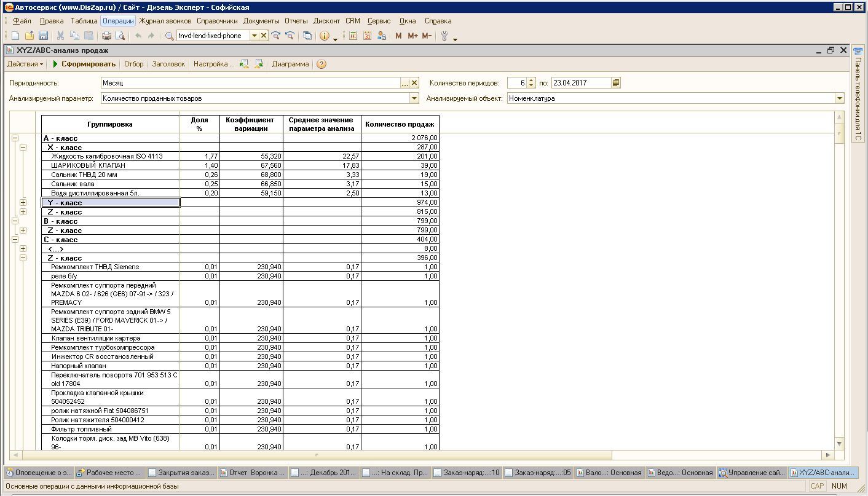The width and height of the screenshot is (868, 496).
Task: Expand the Y - класс group
Action: coord(23,203)
